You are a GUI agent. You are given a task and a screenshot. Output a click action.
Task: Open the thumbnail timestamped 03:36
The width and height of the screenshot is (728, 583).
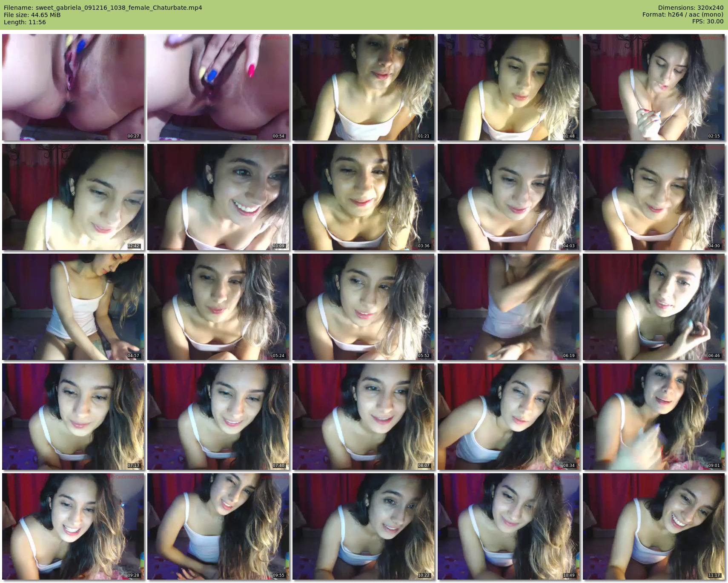[x=363, y=197]
